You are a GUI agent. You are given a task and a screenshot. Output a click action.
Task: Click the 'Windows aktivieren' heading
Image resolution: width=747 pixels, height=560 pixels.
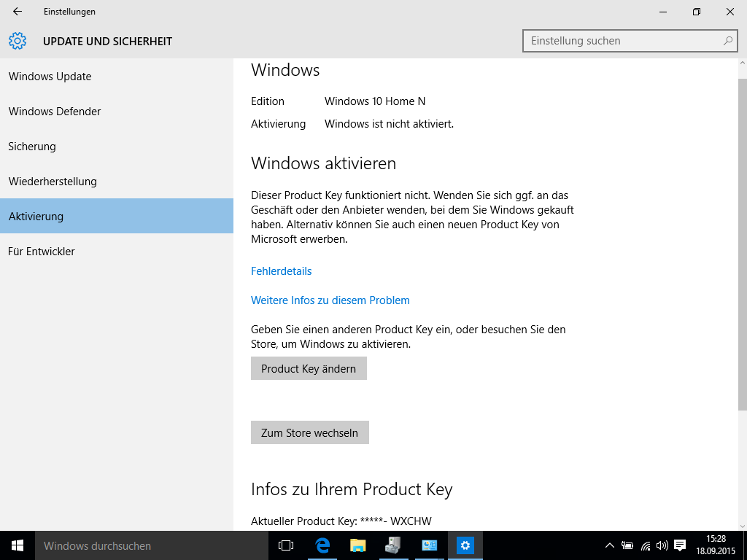(x=323, y=163)
